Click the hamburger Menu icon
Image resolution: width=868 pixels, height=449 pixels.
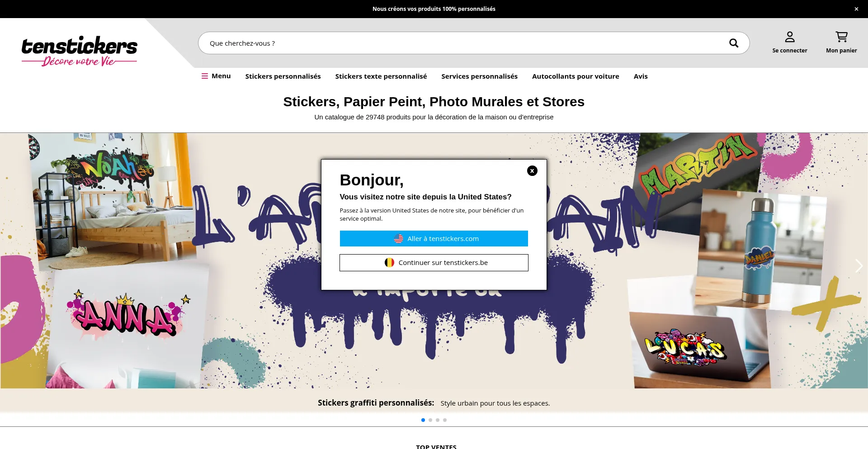205,76
